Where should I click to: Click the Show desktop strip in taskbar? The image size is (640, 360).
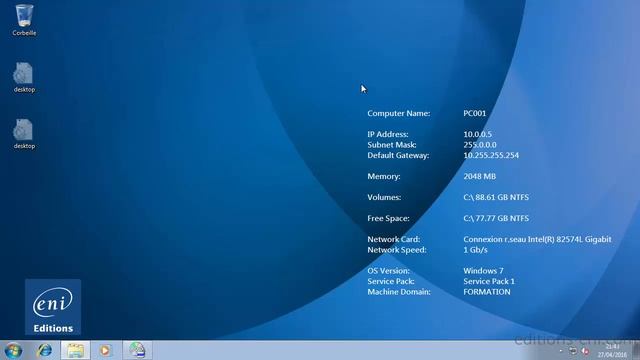coord(636,351)
